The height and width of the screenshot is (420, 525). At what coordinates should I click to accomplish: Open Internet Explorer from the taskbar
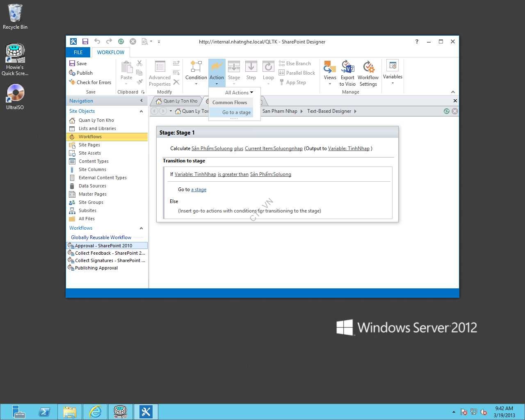coord(95,411)
